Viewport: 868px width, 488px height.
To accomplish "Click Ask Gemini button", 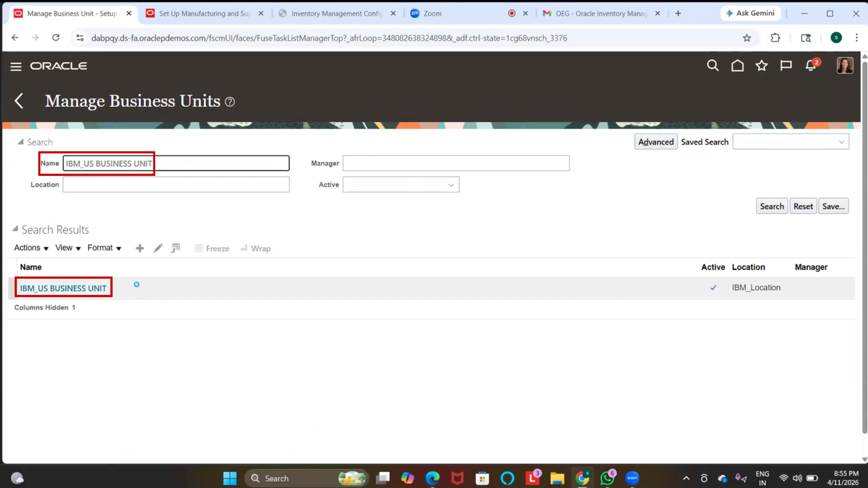I will point(750,13).
